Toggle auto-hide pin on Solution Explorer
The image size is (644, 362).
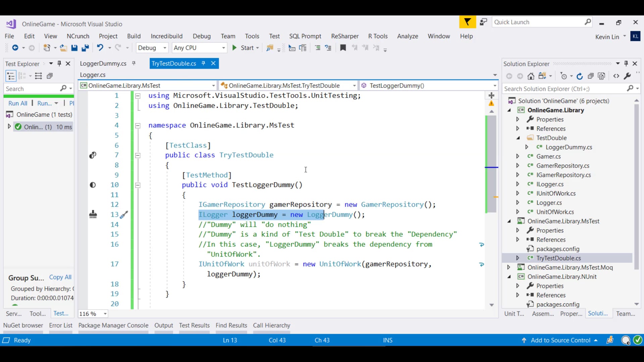(626, 63)
